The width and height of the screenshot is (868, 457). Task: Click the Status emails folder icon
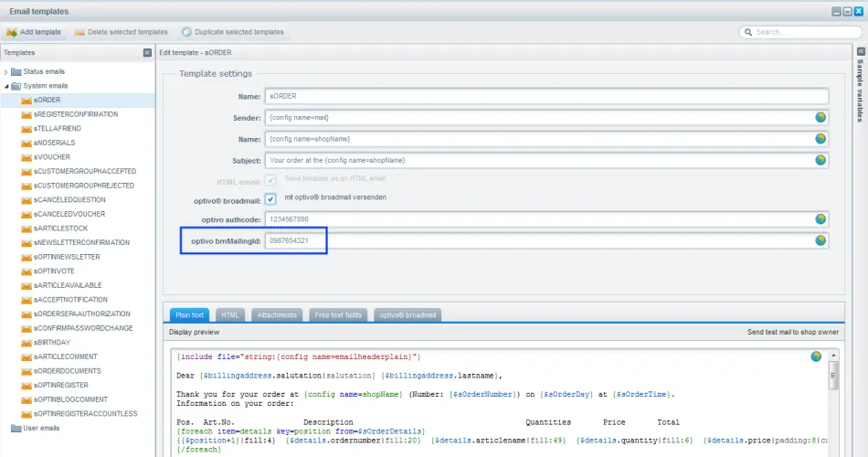16,71
